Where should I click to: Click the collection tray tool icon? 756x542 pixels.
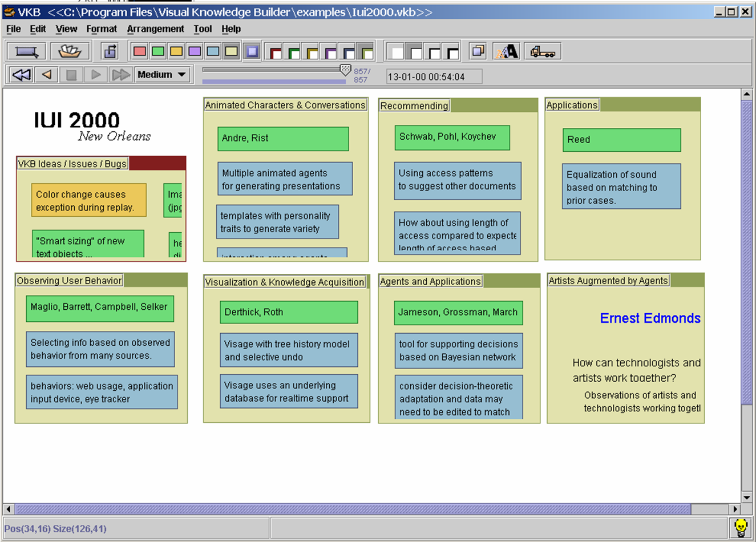click(70, 51)
